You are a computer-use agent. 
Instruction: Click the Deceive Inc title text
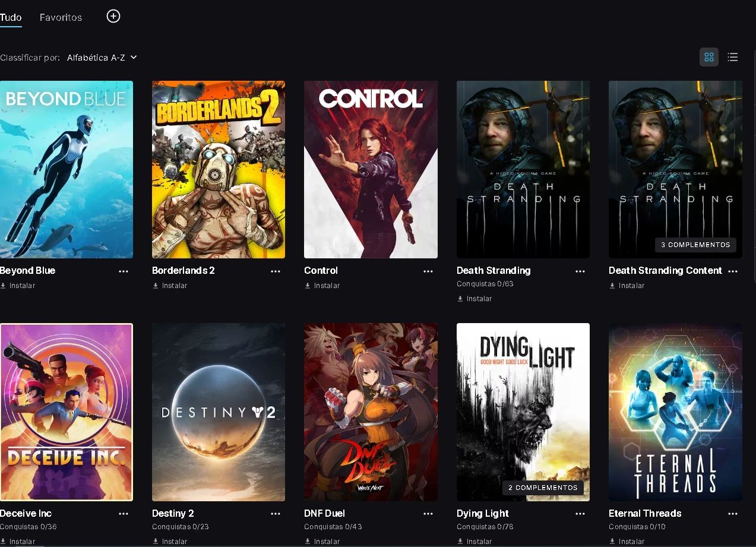click(x=26, y=513)
